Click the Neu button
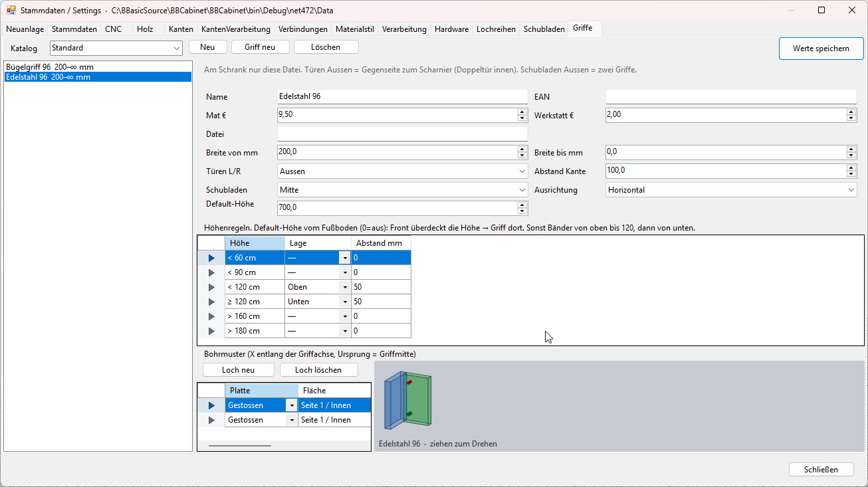 pyautogui.click(x=207, y=47)
